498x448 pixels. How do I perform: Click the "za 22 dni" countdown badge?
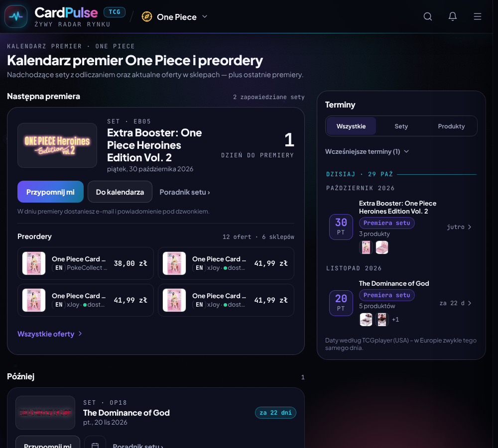click(275, 413)
